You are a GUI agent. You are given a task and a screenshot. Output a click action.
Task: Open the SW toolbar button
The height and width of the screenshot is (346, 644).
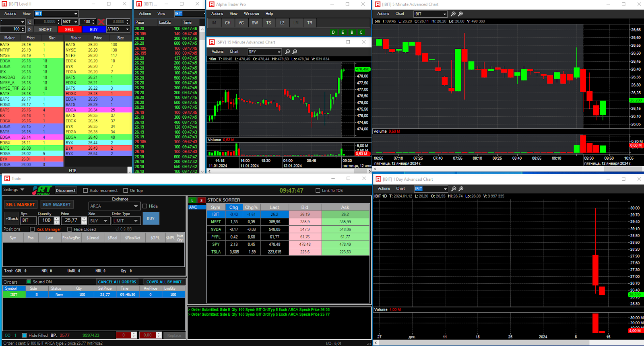255,23
